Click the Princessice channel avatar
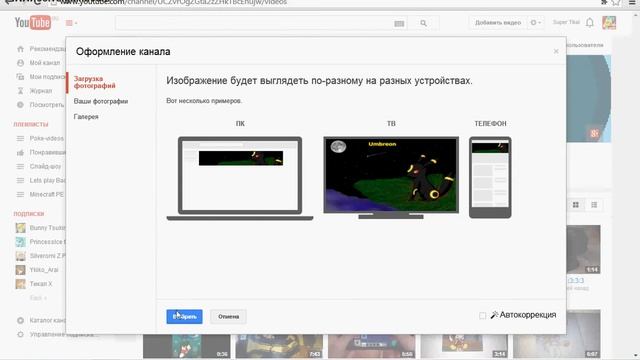The height and width of the screenshot is (360, 640). 20,242
